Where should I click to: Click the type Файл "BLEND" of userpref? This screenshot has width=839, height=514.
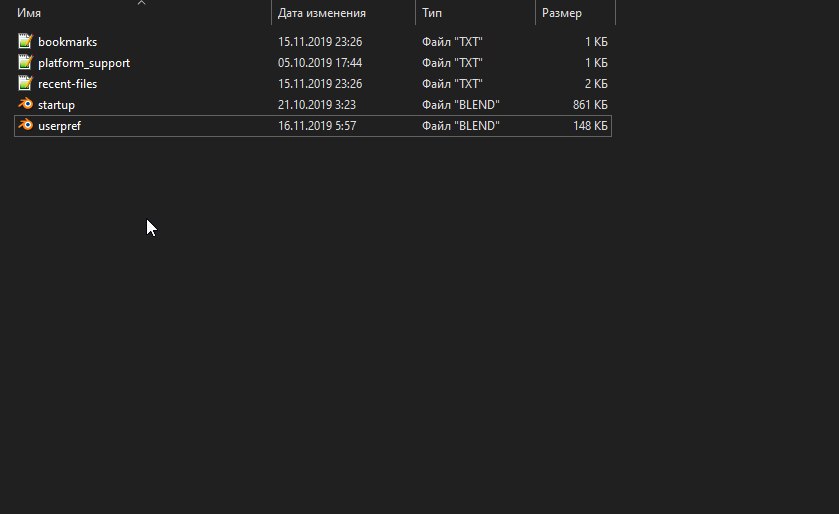(461, 126)
